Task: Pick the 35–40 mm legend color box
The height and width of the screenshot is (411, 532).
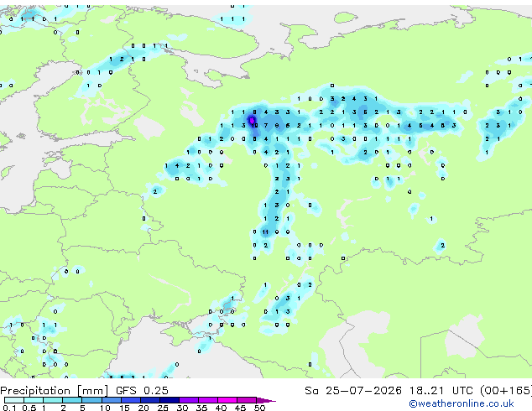Action: (x=208, y=400)
